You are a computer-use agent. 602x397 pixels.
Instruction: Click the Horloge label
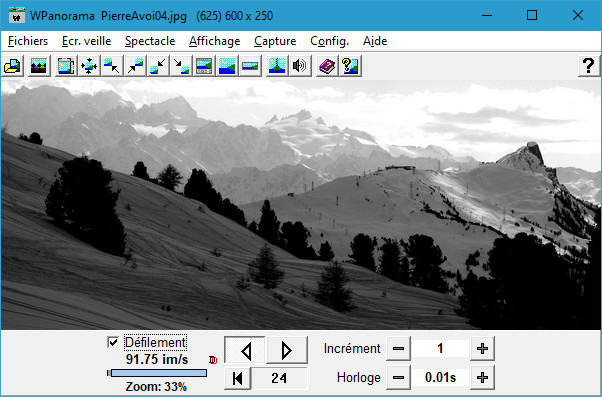[x=359, y=378]
